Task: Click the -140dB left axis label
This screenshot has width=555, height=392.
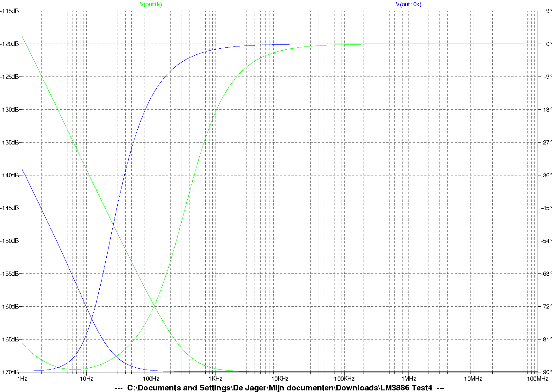Action: tap(9, 175)
